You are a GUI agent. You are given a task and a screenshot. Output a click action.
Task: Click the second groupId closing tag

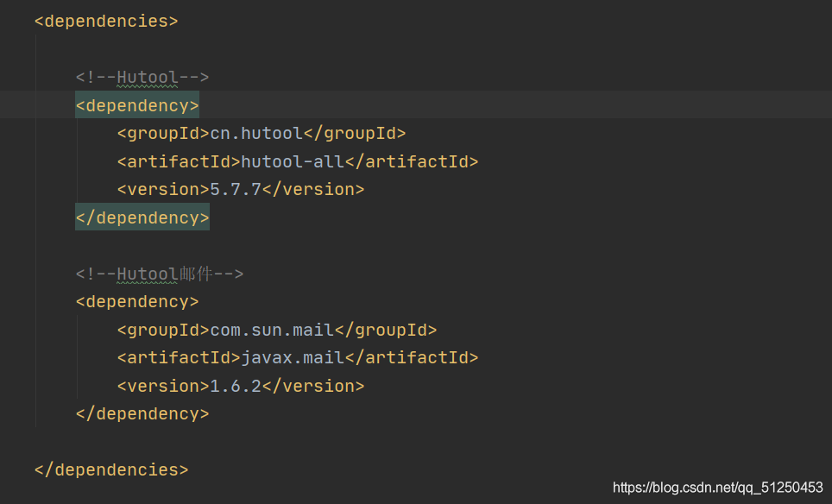[386, 330]
